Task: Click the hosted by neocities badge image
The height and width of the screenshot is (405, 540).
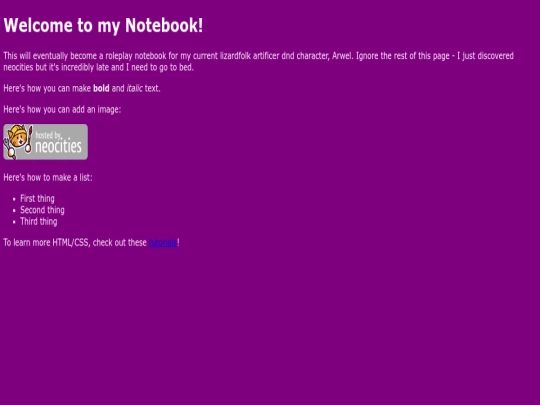Action: click(45, 142)
